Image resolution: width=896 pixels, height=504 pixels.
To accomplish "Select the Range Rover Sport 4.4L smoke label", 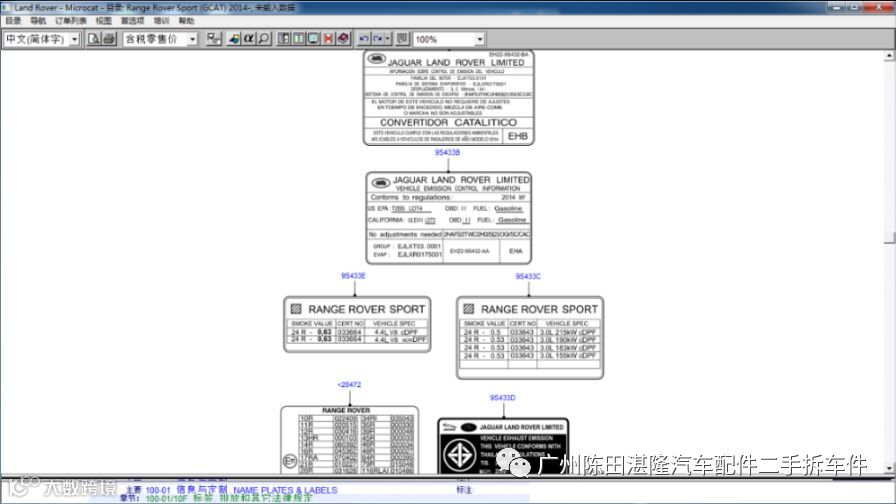I will tap(357, 324).
